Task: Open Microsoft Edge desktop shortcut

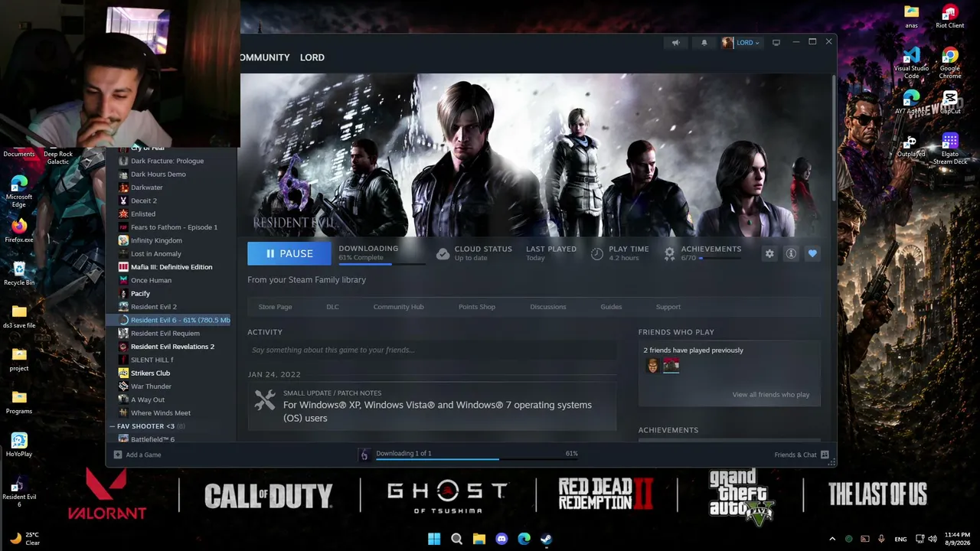Action: coord(19,191)
